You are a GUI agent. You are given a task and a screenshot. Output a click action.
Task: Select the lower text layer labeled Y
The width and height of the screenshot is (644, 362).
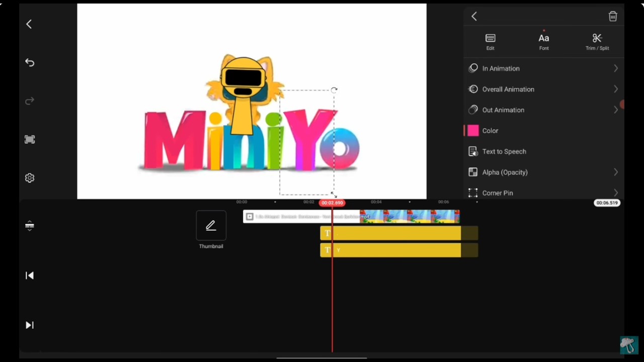pos(399,250)
